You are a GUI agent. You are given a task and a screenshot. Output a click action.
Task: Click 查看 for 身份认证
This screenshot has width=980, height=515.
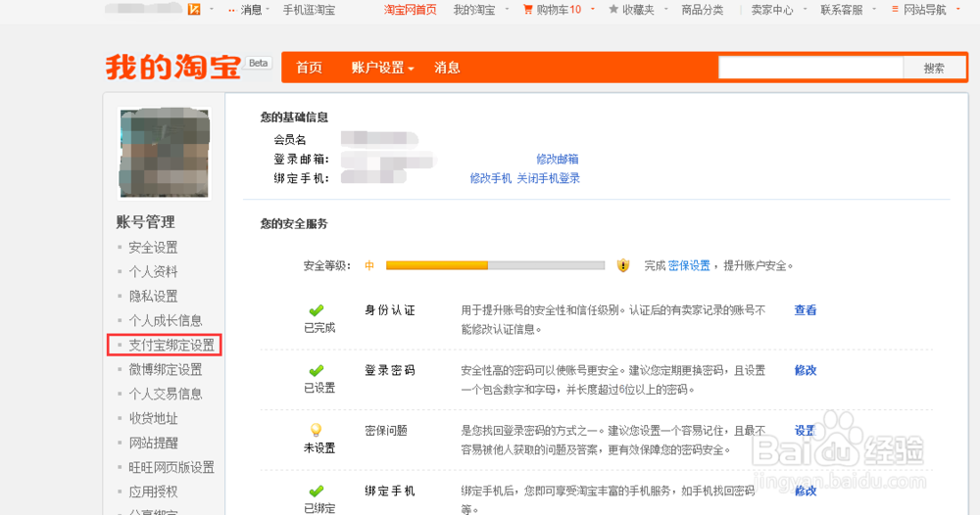pyautogui.click(x=805, y=310)
